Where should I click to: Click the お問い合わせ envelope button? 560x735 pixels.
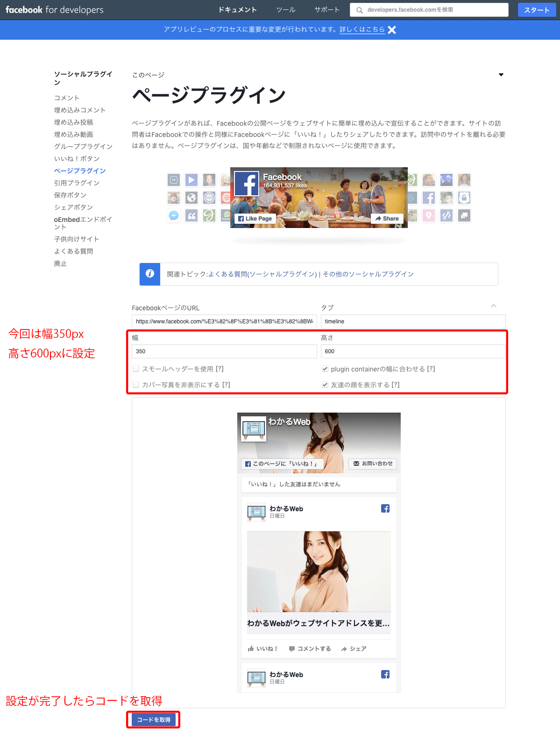click(373, 464)
